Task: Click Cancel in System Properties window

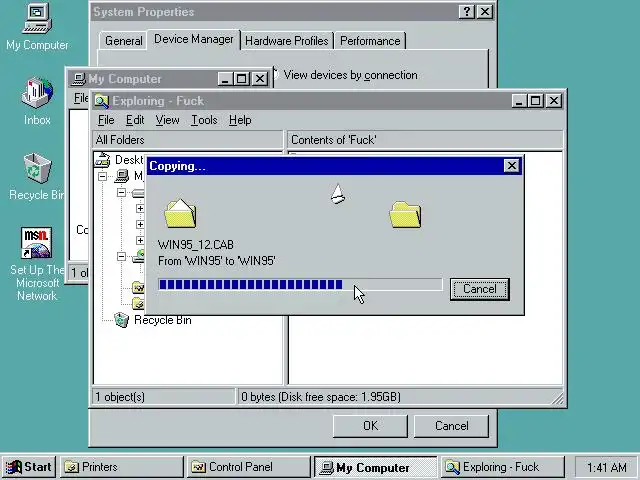Action: pyautogui.click(x=451, y=426)
